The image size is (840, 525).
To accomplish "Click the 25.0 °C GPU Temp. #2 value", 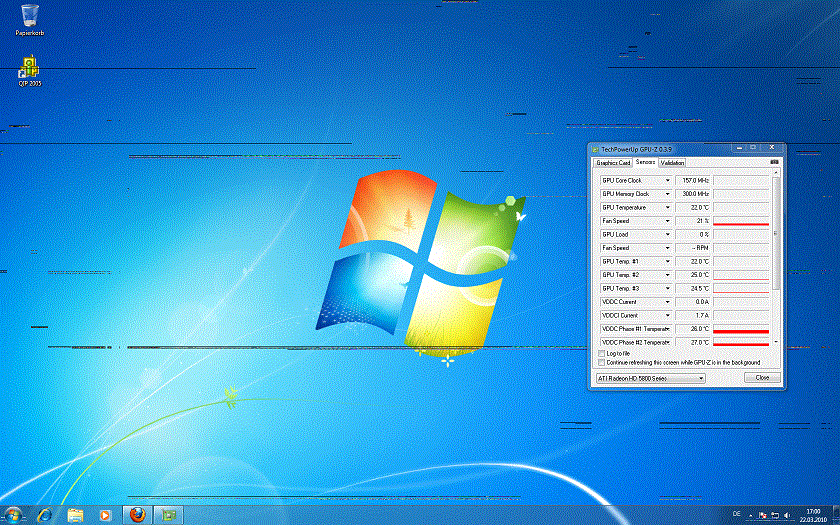I will tap(693, 275).
